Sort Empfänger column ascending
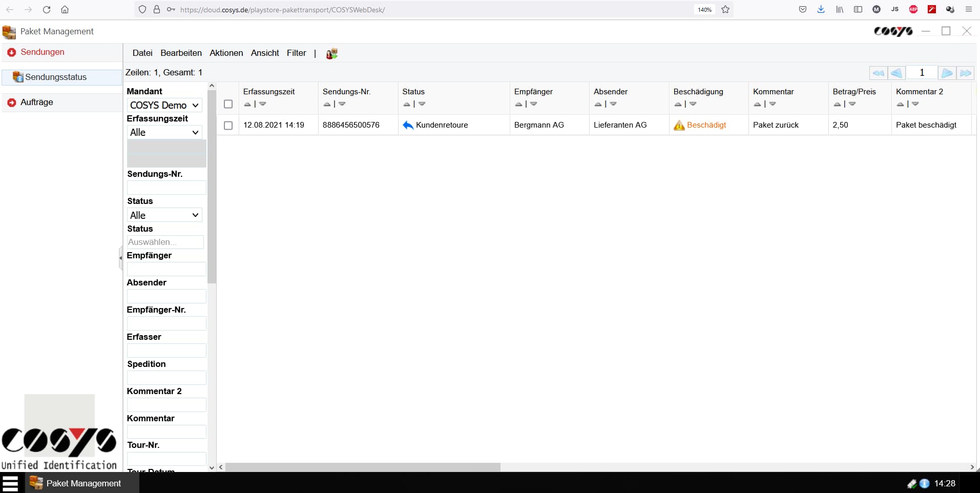This screenshot has height=493, width=980. [518, 104]
